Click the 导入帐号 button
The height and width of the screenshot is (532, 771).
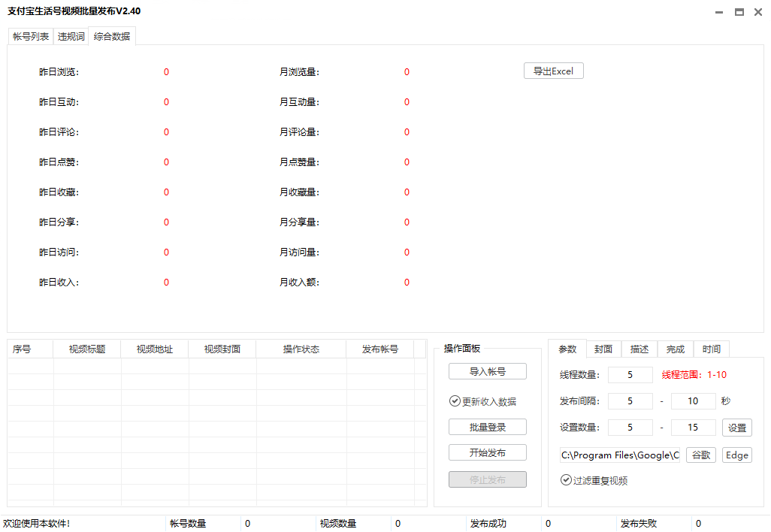point(487,371)
